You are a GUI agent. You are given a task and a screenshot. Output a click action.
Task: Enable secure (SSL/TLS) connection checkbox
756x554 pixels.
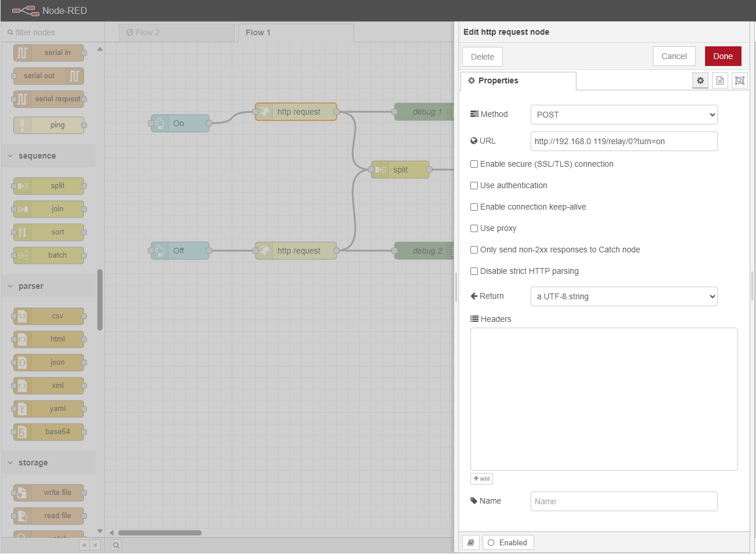pos(474,164)
